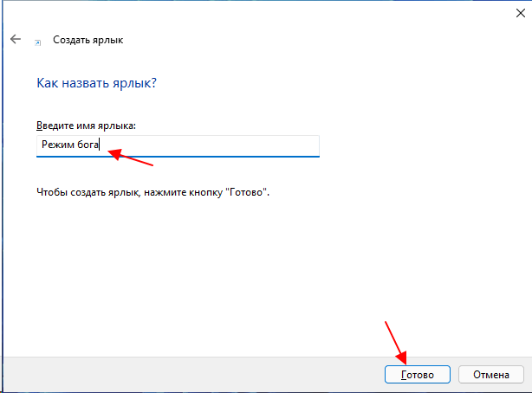The image size is (532, 393).
Task: Close the Создать ярлык dialog
Action: click(520, 13)
